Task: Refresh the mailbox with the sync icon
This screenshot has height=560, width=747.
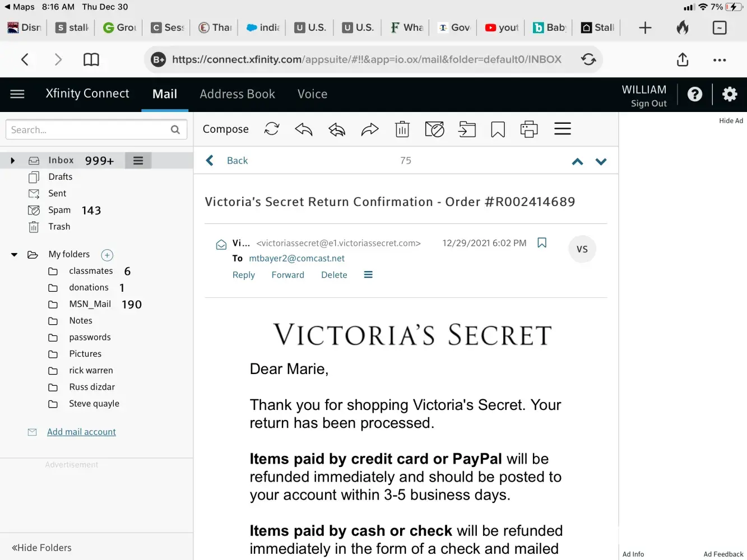Action: coord(272,129)
